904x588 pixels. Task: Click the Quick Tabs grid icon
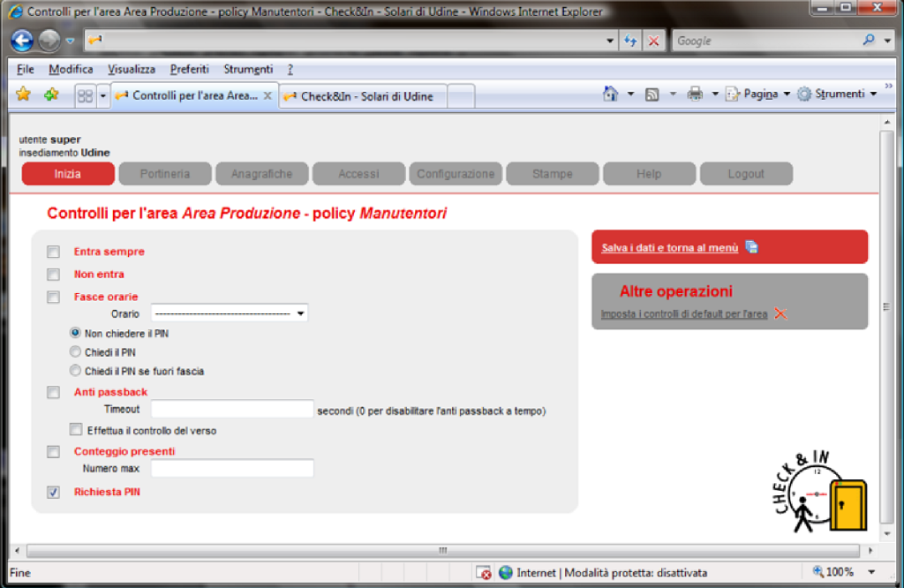click(x=85, y=95)
